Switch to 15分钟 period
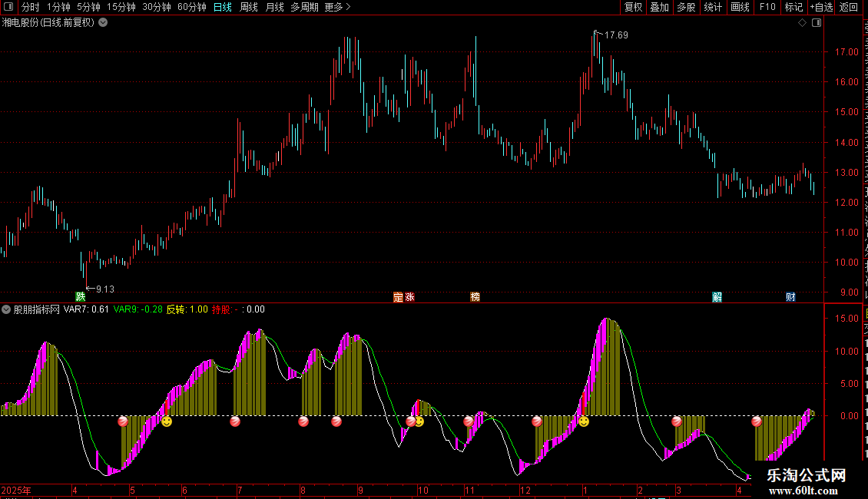868x499 pixels. tap(121, 7)
